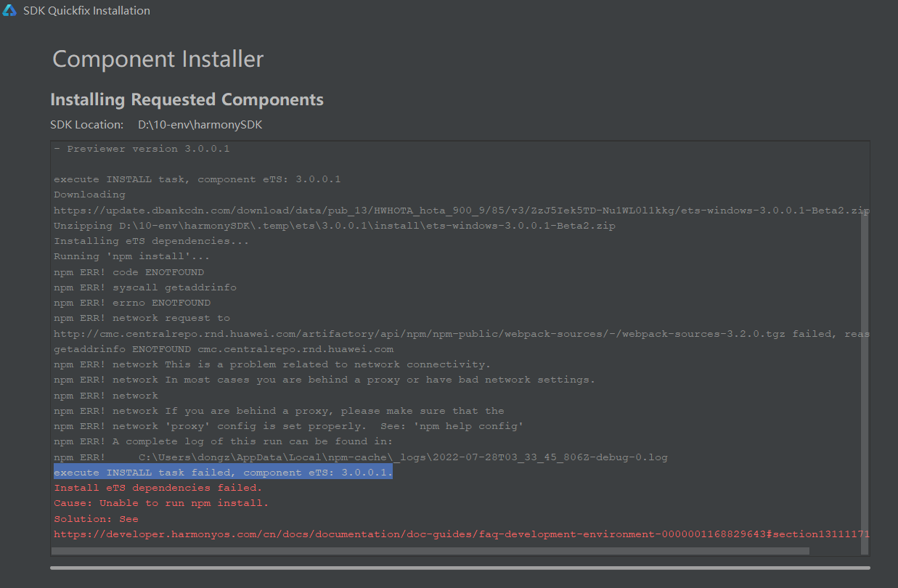The width and height of the screenshot is (898, 588).
Task: Click the "Downloading" log line
Action: tap(89, 195)
